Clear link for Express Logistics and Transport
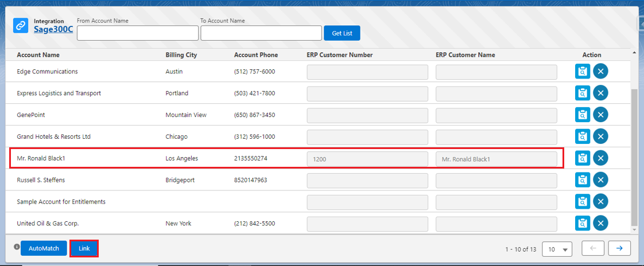 [x=600, y=93]
